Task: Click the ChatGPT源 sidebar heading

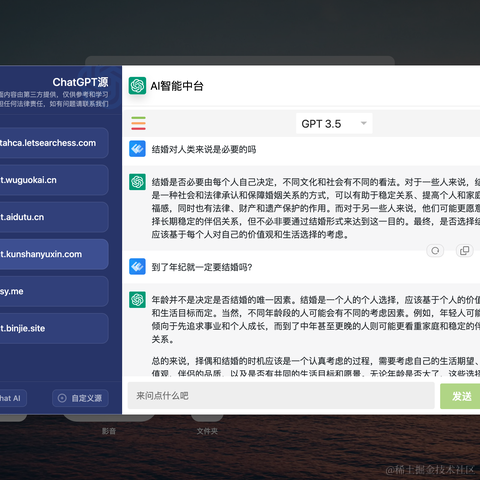Action: (x=80, y=82)
